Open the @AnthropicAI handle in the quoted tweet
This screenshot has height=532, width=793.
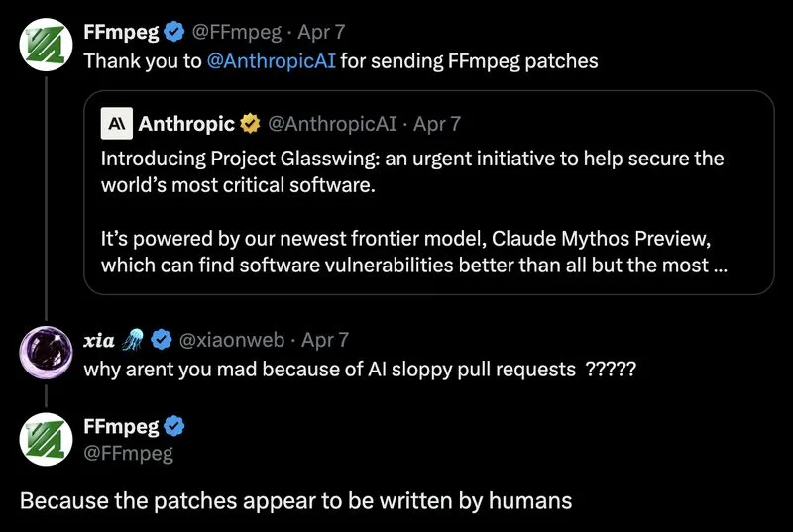point(332,124)
